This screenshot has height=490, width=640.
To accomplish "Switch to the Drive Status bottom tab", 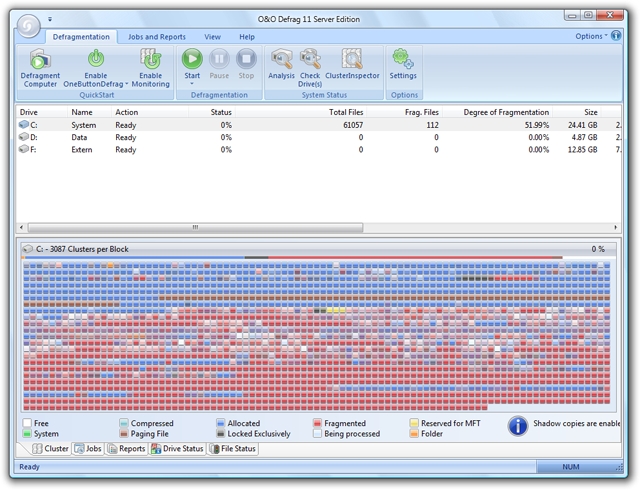I will click(x=177, y=449).
